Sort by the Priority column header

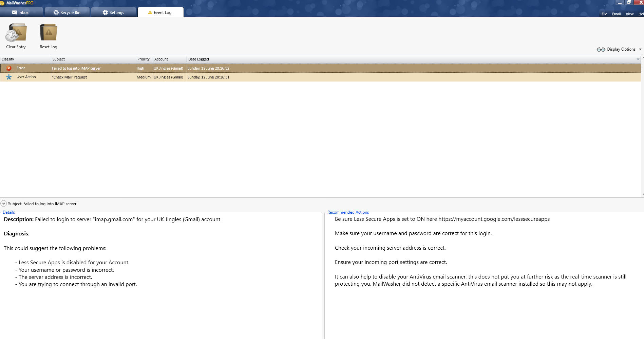pos(144,59)
